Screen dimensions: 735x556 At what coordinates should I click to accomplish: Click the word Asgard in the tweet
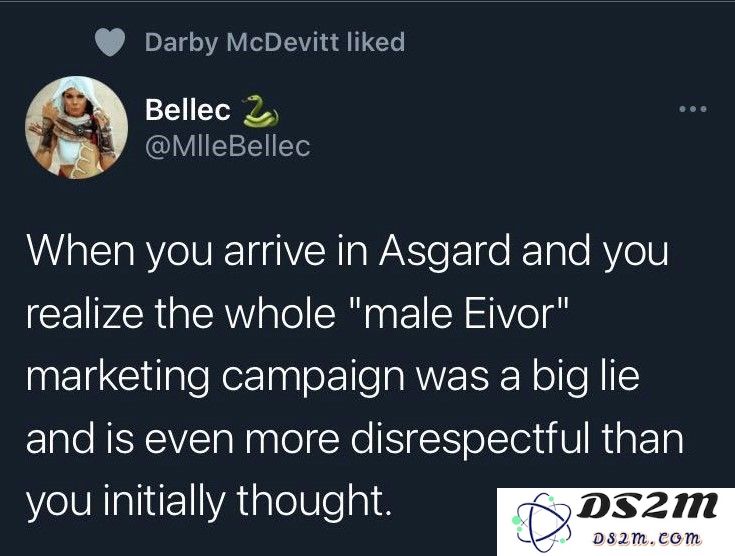pos(445,252)
